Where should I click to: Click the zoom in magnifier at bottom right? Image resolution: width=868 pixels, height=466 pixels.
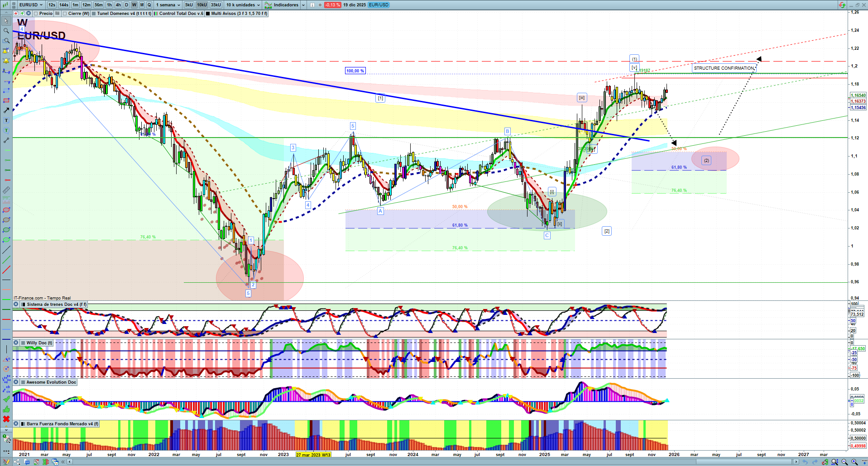pyautogui.click(x=854, y=462)
